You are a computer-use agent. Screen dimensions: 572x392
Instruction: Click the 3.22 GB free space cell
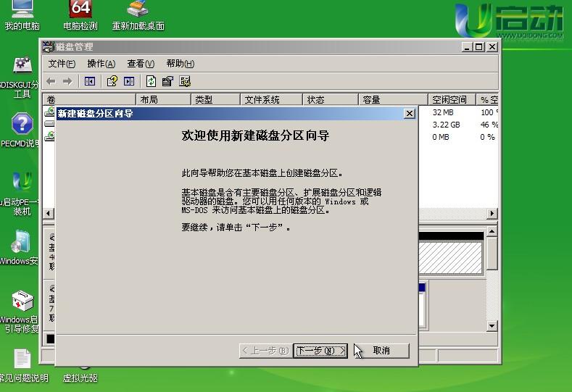[446, 125]
